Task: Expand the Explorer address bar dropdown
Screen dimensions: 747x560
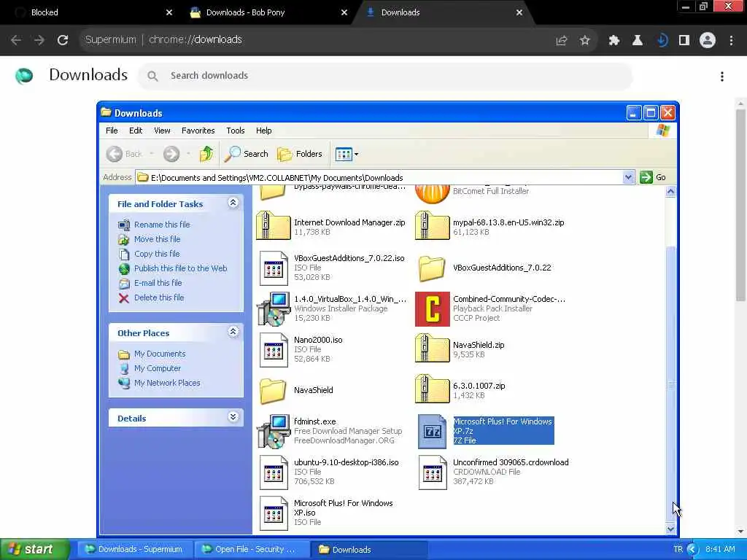Action: pos(628,177)
